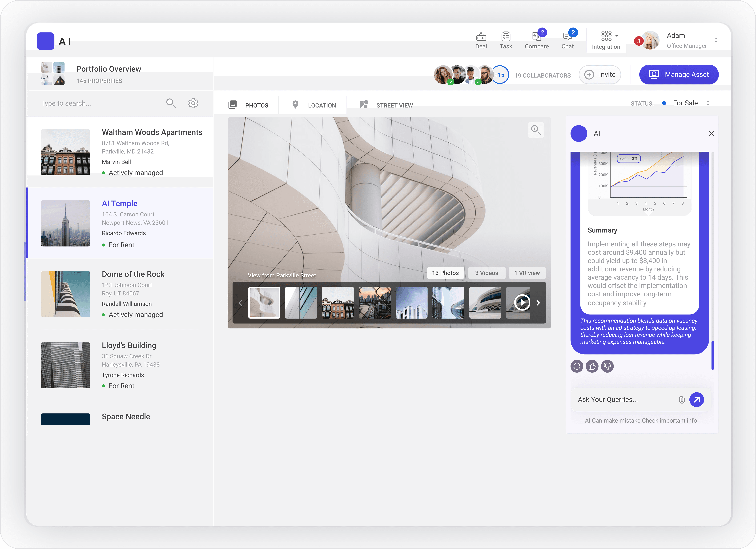756x549 pixels.
Task: Regenerate the AI response
Action: [577, 366]
